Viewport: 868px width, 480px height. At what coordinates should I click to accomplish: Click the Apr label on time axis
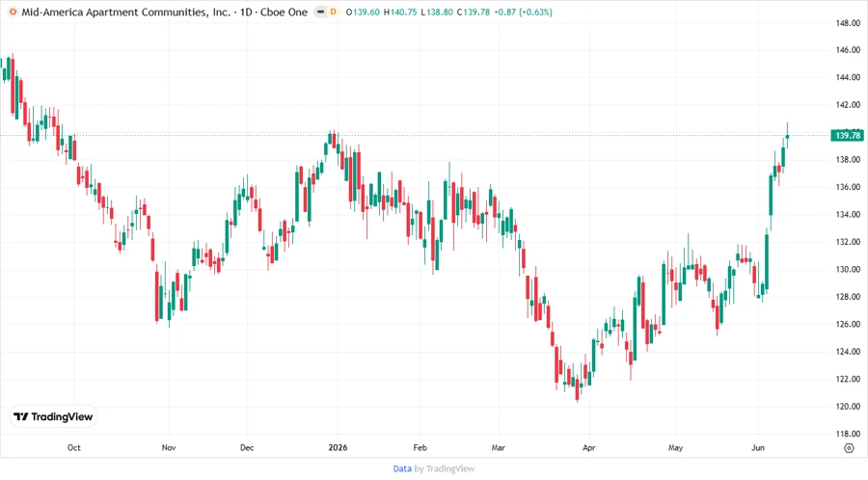coord(589,447)
